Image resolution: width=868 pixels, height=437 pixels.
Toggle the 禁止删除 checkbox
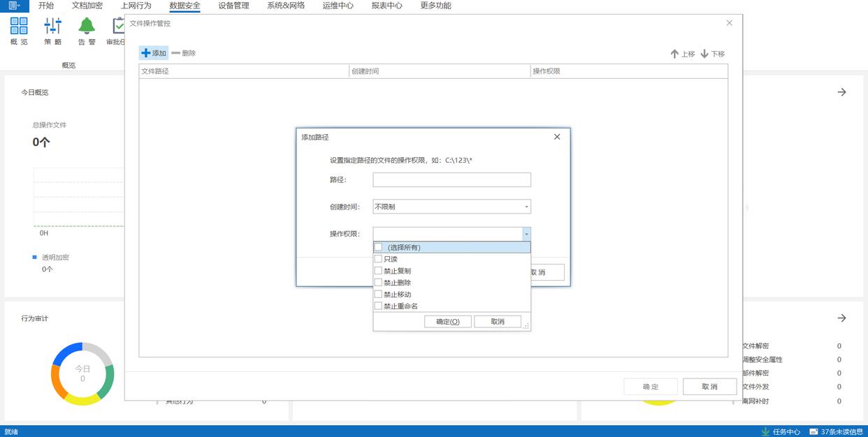(x=379, y=283)
